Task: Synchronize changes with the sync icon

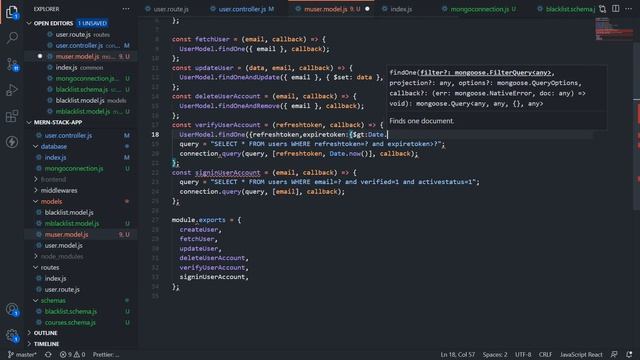Action: click(x=48, y=354)
